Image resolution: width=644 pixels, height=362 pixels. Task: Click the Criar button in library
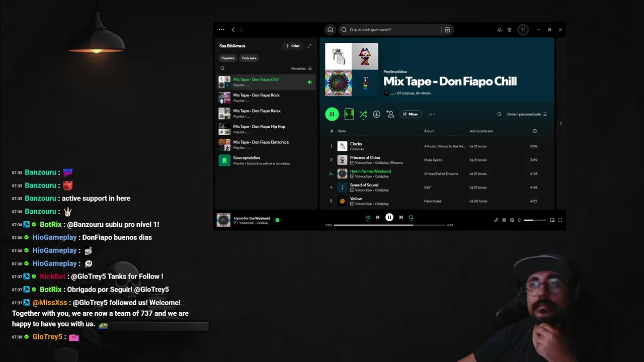[x=292, y=46]
